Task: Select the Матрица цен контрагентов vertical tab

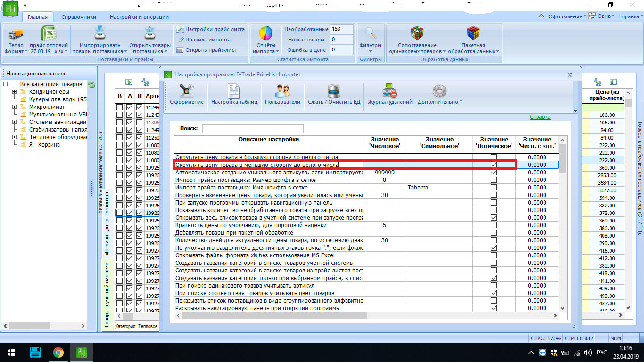Action: [x=107, y=223]
